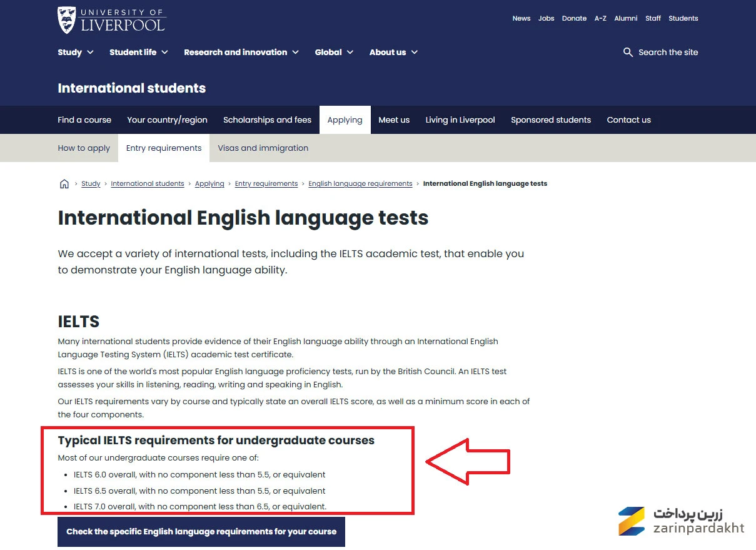This screenshot has width=756, height=550.
Task: Expand the Student life dropdown chevron
Action: 164,53
